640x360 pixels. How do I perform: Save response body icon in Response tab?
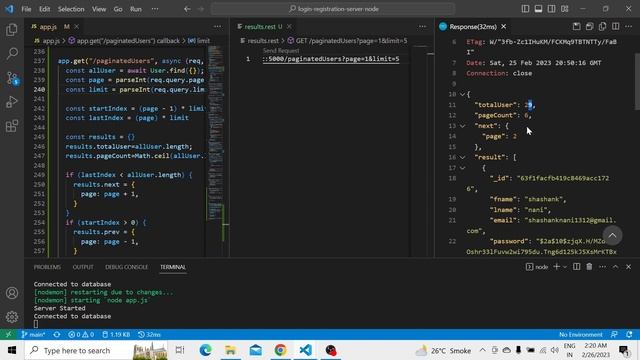pos(589,27)
